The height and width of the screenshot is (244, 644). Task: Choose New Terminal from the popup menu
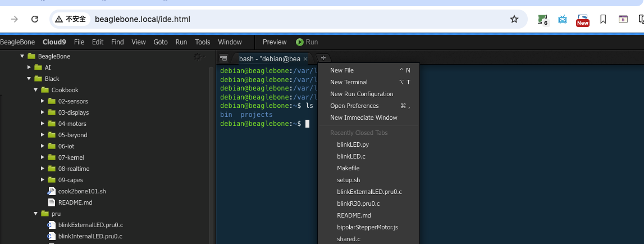(x=368, y=82)
